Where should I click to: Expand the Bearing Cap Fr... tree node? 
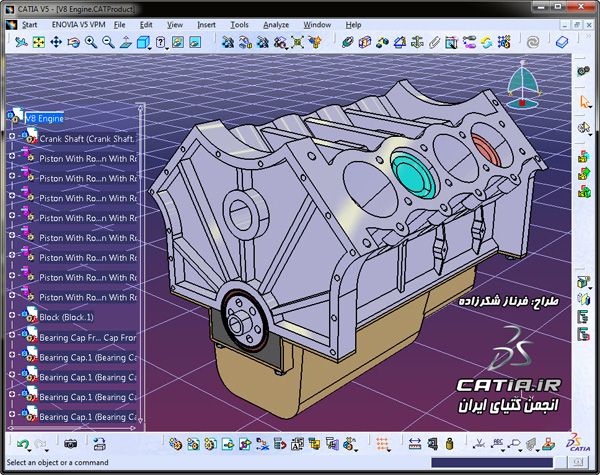pyautogui.click(x=12, y=335)
